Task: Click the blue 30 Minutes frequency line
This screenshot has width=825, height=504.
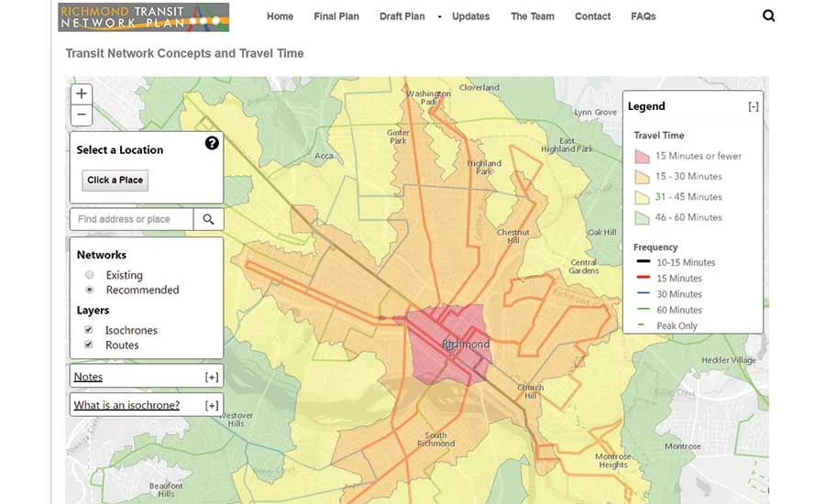Action: click(x=643, y=293)
